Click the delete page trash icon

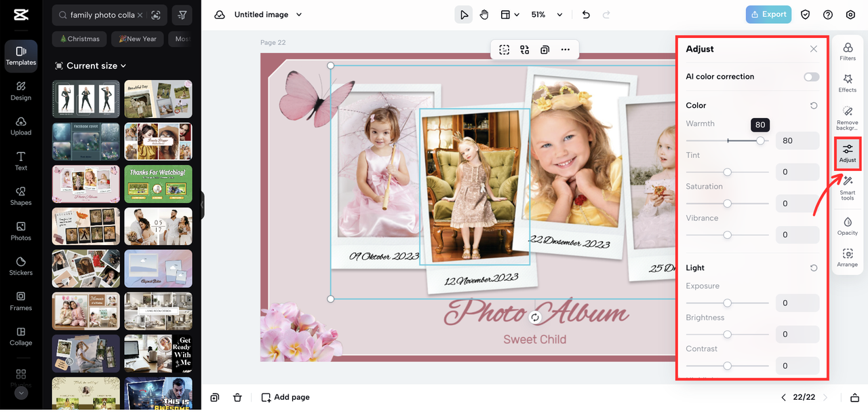point(237,397)
